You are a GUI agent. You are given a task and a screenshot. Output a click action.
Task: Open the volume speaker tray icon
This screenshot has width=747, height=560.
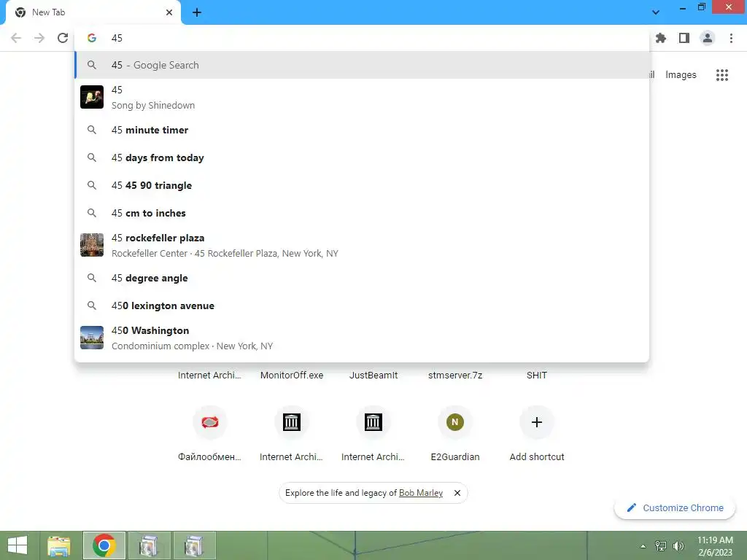click(x=678, y=546)
